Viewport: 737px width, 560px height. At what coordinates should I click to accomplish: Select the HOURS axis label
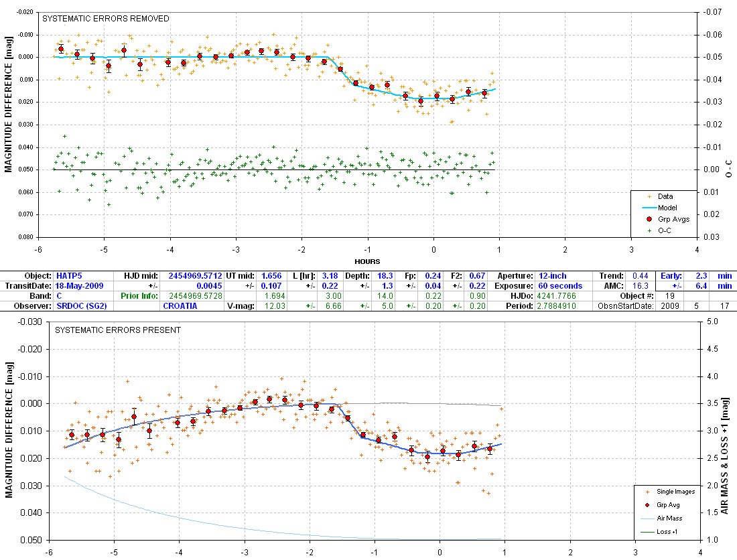368,261
